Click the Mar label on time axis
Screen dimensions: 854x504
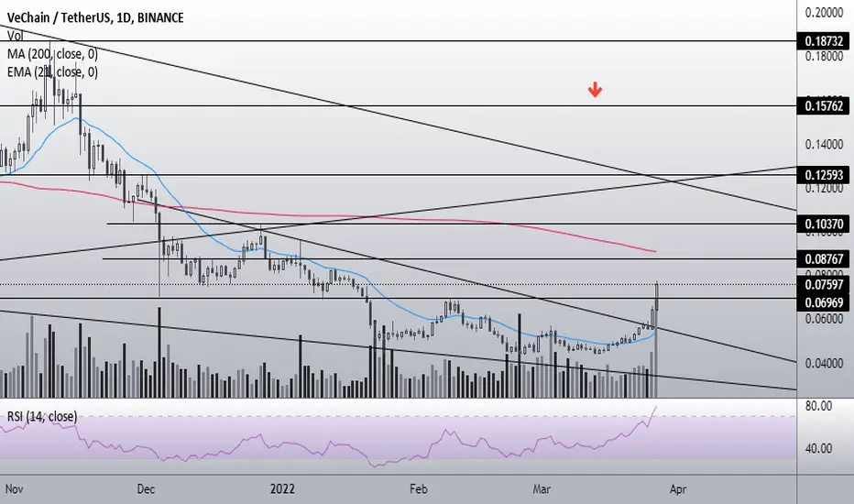tap(542, 488)
